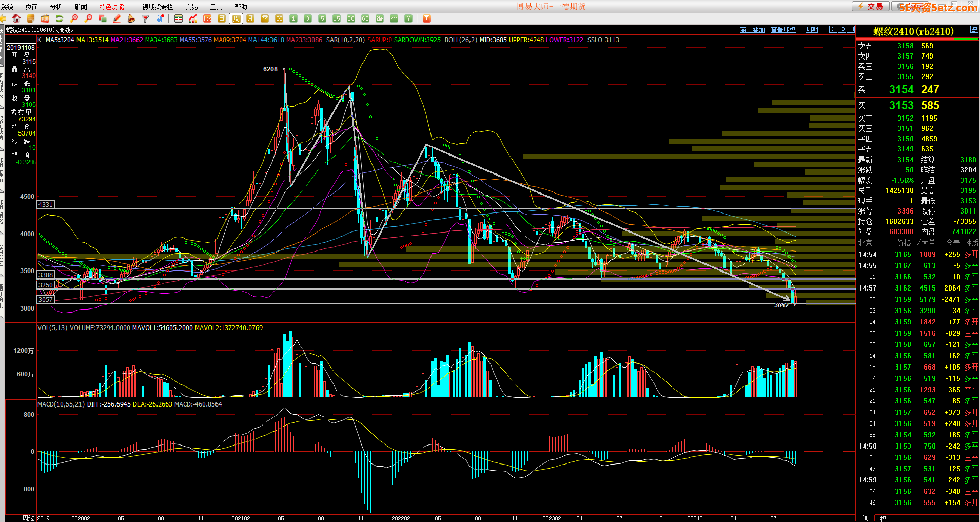Switch to monthly (月) K-line period

tap(250, 18)
